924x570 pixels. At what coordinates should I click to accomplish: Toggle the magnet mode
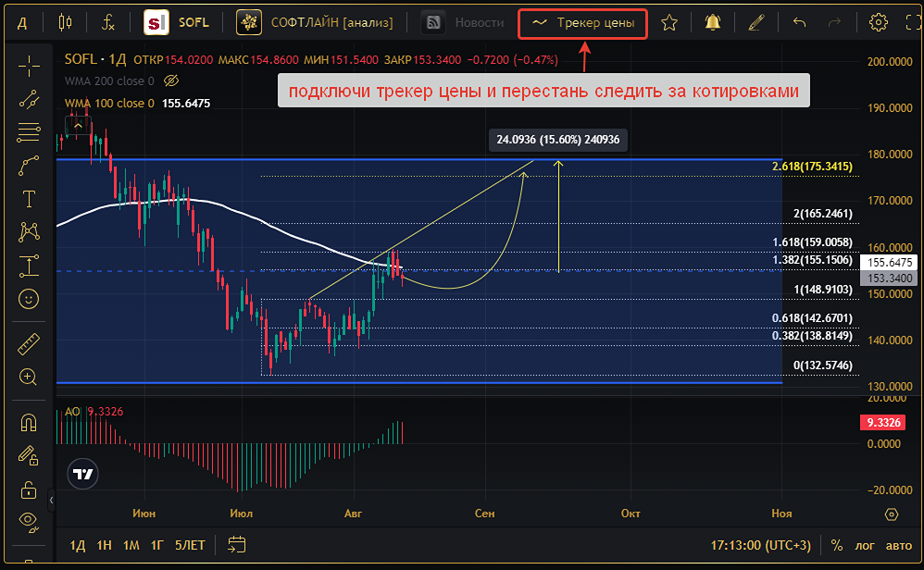(x=29, y=422)
